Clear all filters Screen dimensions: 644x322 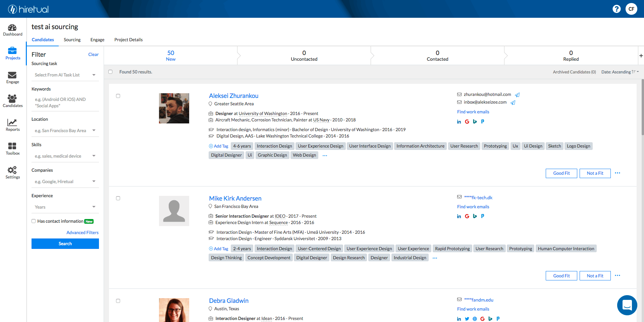coord(93,54)
